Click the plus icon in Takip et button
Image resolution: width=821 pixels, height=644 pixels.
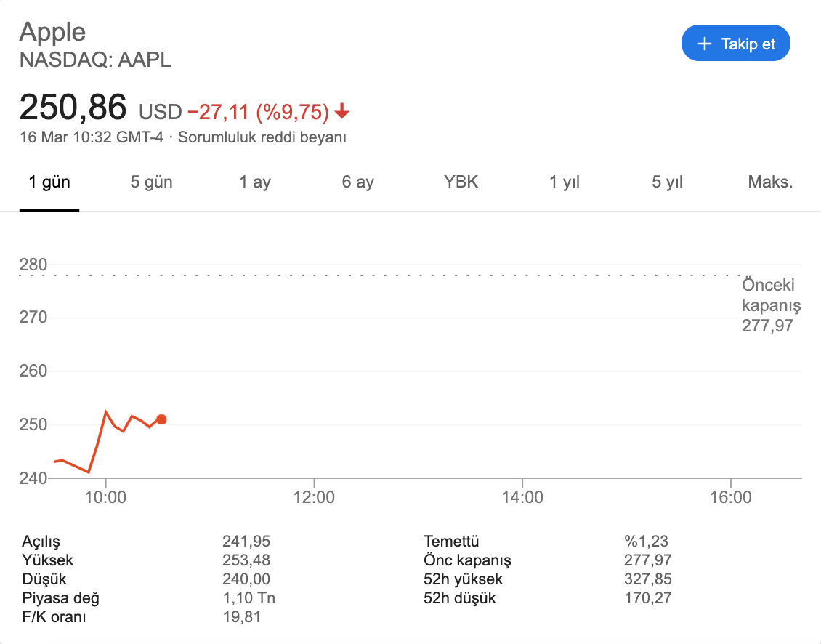pyautogui.click(x=705, y=44)
